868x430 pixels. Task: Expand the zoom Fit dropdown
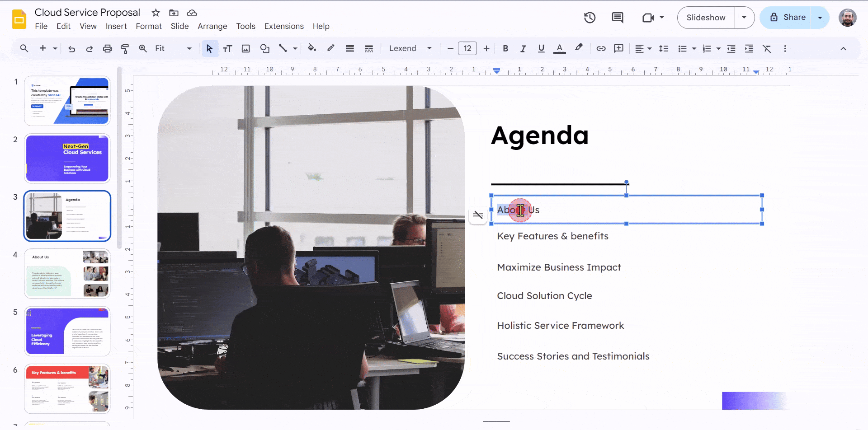(x=189, y=48)
